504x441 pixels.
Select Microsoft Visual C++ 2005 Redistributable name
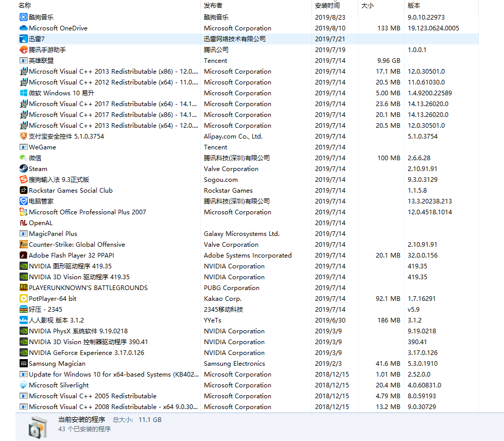click(x=93, y=396)
